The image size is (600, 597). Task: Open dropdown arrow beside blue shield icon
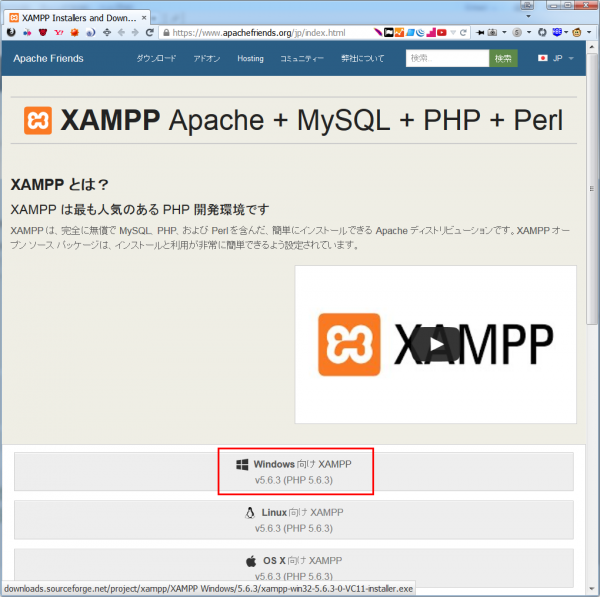[x=566, y=33]
